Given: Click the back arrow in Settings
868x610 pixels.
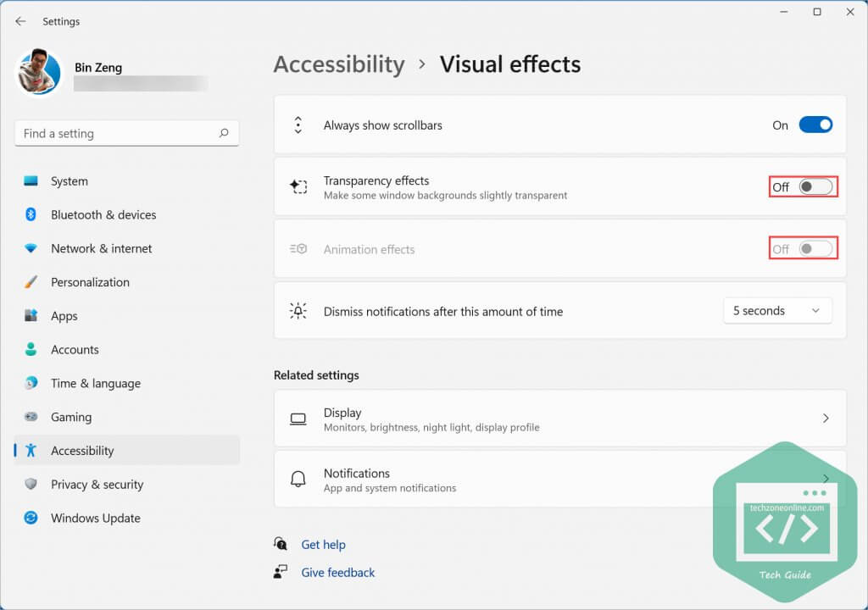Looking at the screenshot, I should (20, 21).
